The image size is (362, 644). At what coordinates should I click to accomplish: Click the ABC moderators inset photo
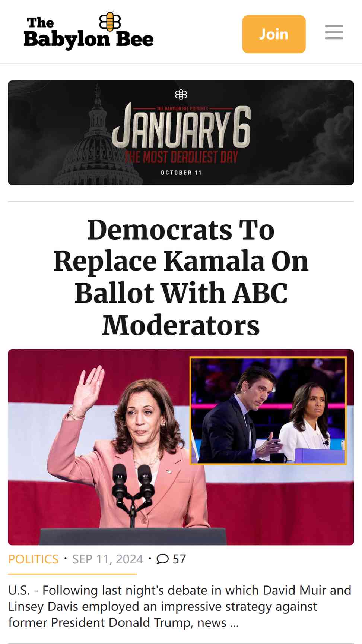click(x=268, y=410)
